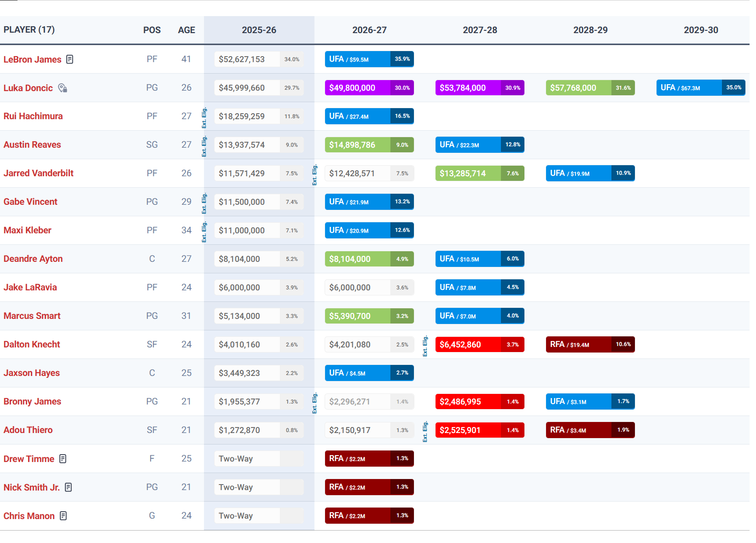Click Bronny James' red $2,486,995 cell
This screenshot has height=543, width=756.
(x=480, y=402)
